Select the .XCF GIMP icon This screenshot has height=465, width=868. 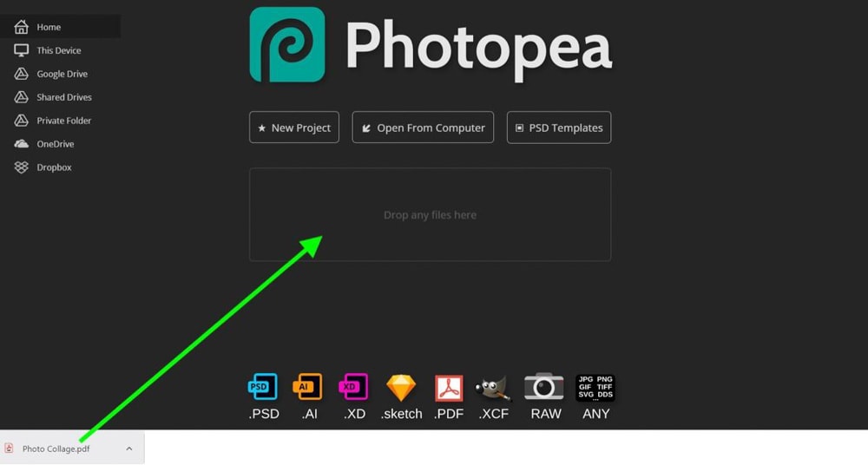[493, 388]
